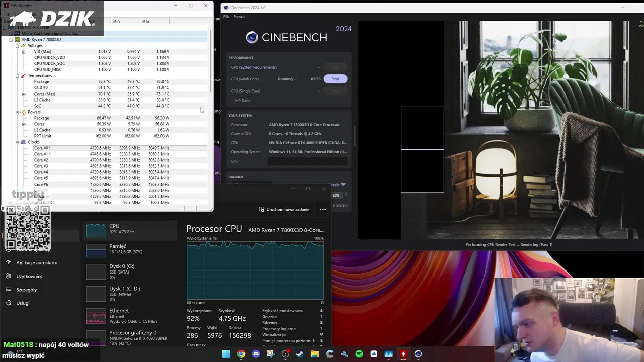The width and height of the screenshot is (644, 362).
Task: Click the Clocks chip icon in HWMonitor
Action: pos(23,142)
